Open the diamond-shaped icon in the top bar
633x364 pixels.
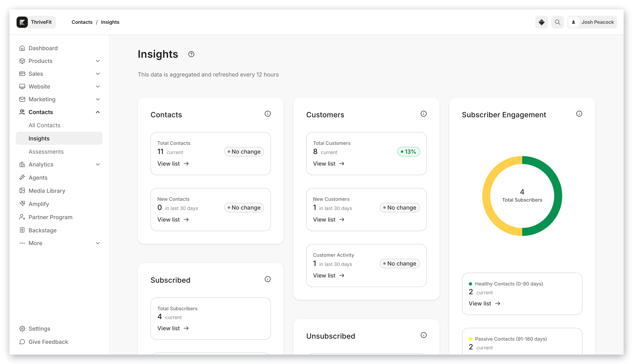coord(541,22)
